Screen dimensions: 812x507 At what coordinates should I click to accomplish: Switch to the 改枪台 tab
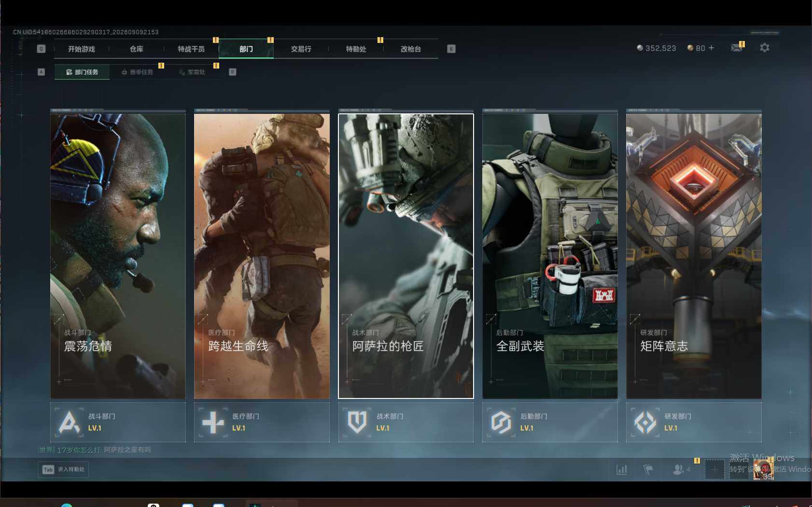pyautogui.click(x=411, y=49)
